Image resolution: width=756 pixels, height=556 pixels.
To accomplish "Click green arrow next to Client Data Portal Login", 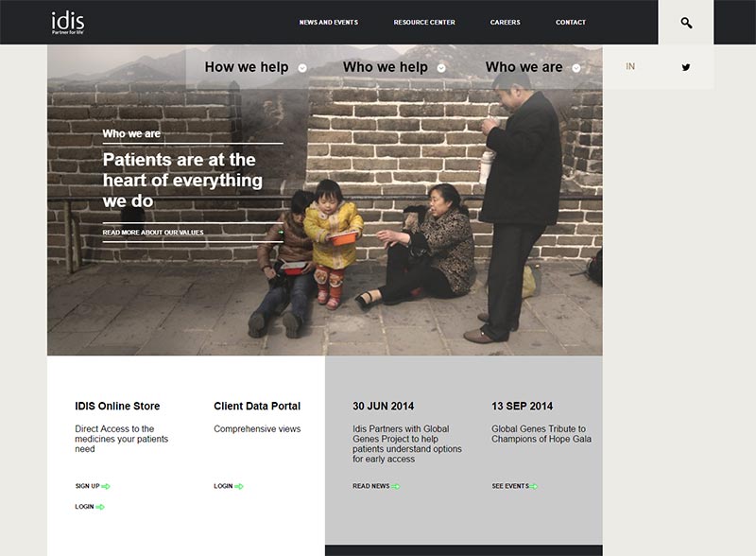I will click(239, 486).
